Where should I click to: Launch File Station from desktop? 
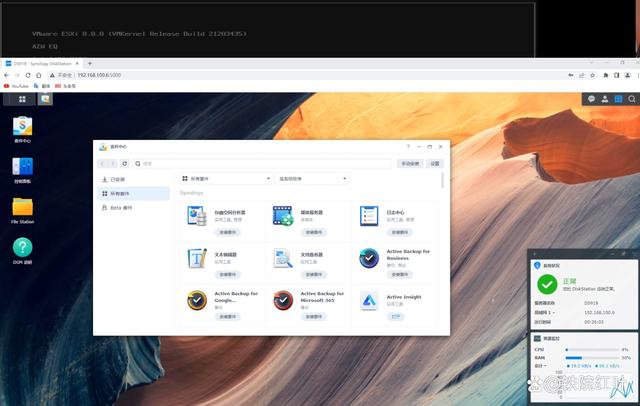22,208
